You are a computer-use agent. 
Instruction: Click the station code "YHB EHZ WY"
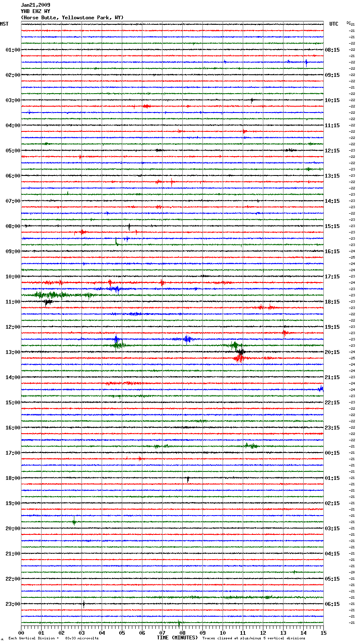pos(36,11)
